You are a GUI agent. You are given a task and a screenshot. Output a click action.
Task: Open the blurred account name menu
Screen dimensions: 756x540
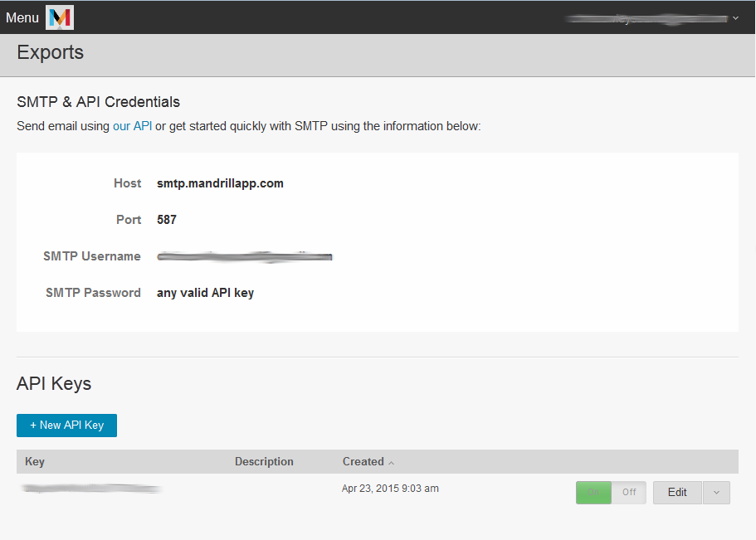click(x=646, y=18)
